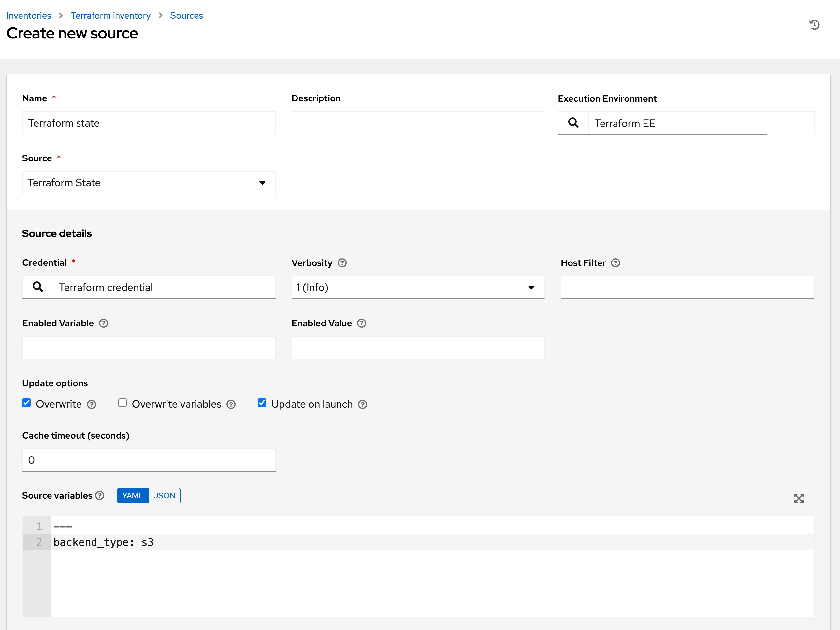
Task: Click the Host Filter help icon
Action: tap(615, 262)
